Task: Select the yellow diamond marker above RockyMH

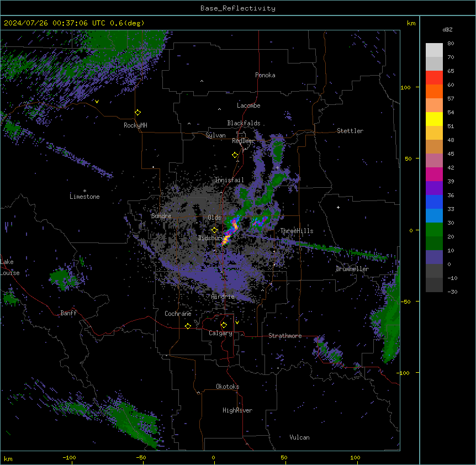Action: pyautogui.click(x=138, y=113)
